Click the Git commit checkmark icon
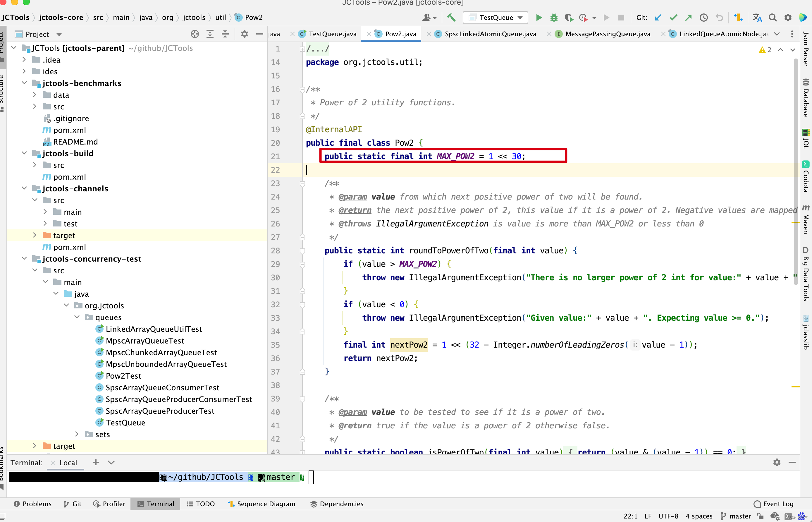 (673, 18)
